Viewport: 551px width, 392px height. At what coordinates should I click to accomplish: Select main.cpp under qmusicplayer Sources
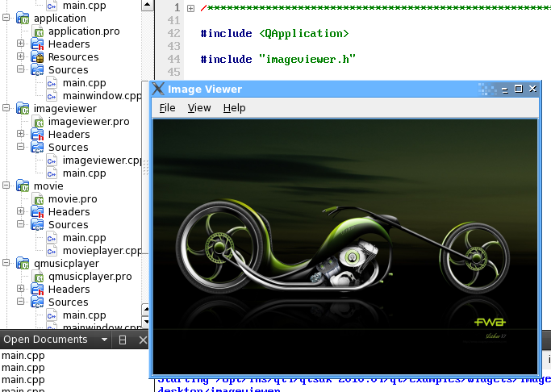[85, 315]
